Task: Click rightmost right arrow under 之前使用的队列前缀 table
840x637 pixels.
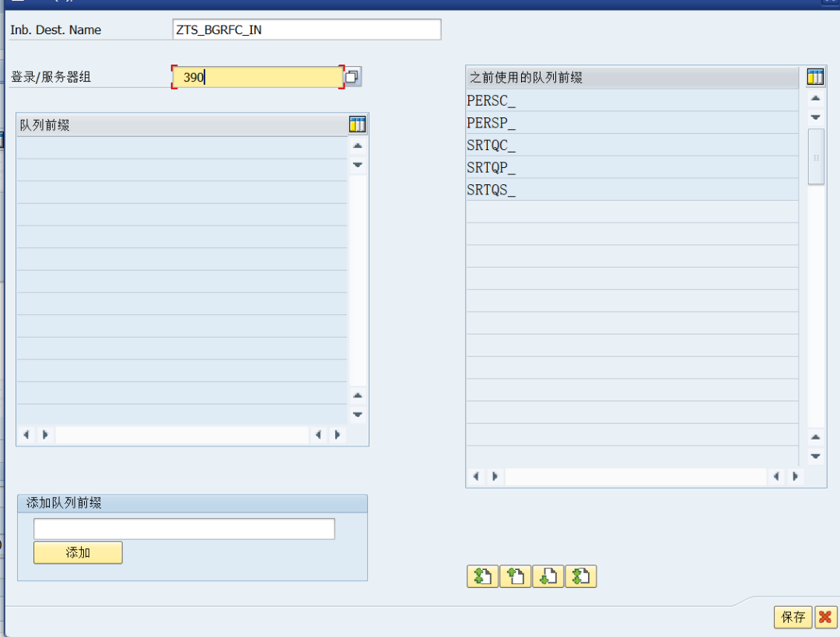Action: point(796,476)
